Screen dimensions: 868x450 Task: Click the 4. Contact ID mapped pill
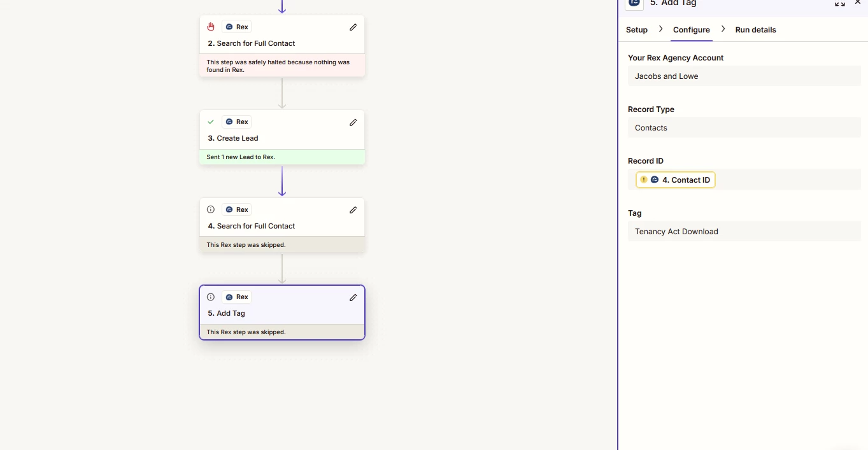point(676,180)
